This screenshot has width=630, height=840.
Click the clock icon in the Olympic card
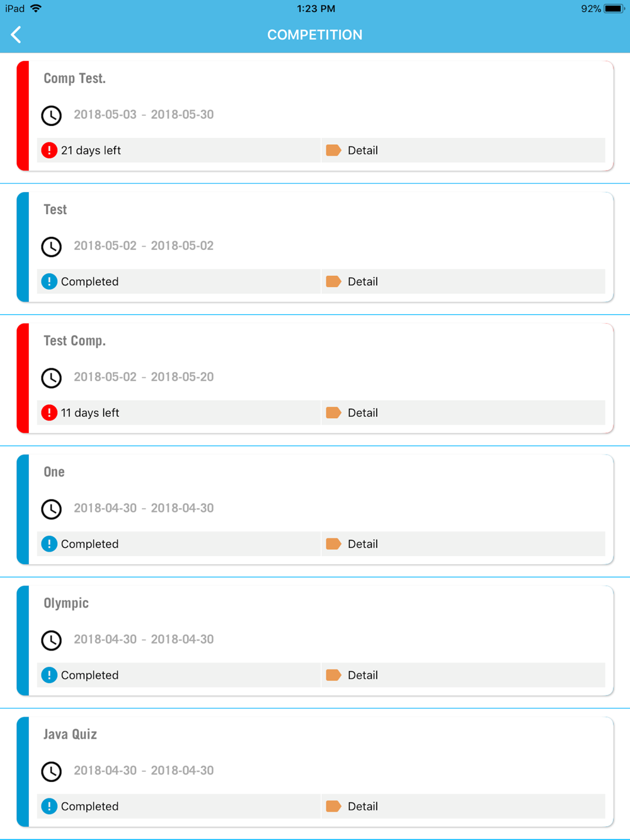pos(52,640)
